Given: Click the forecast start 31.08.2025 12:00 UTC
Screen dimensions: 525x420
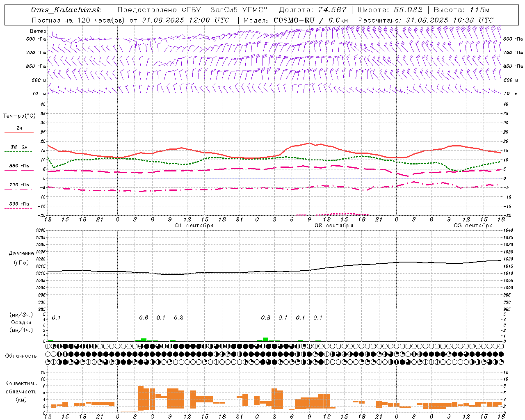Looking at the screenshot, I should (185, 20).
